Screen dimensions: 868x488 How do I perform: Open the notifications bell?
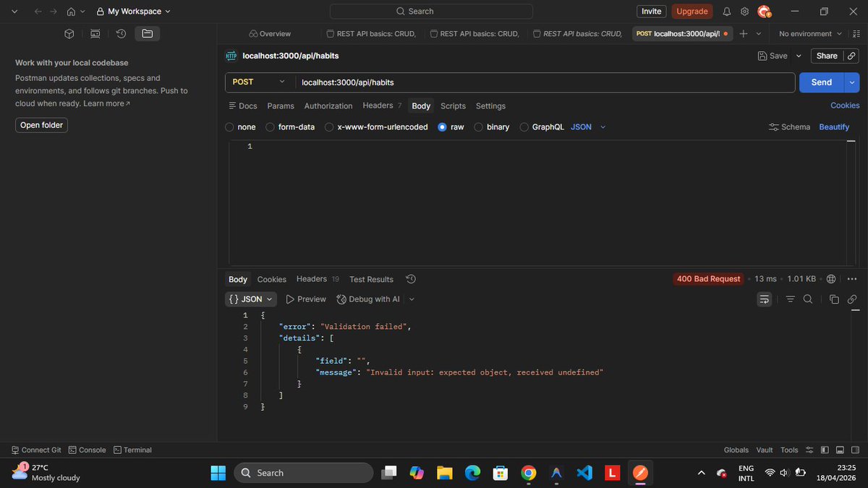(x=727, y=12)
